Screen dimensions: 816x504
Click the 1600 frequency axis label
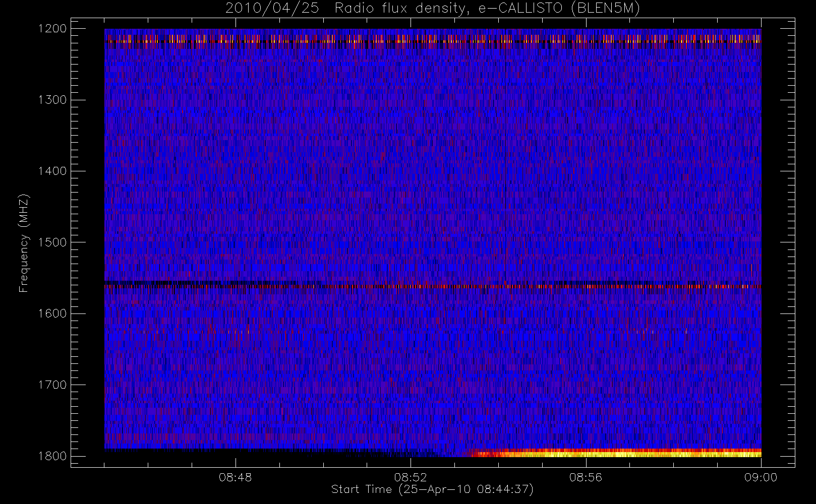(52, 313)
